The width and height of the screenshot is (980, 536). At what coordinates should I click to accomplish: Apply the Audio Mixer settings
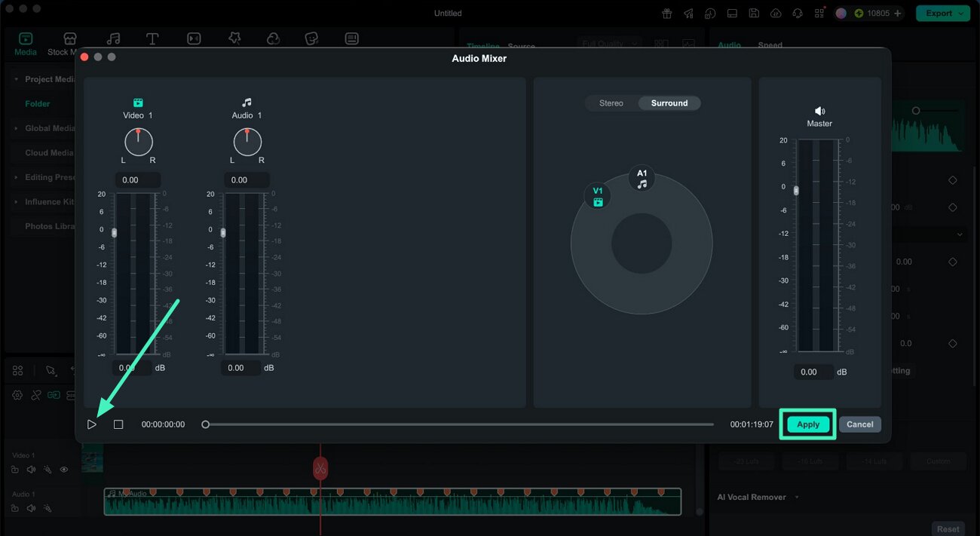tap(808, 424)
